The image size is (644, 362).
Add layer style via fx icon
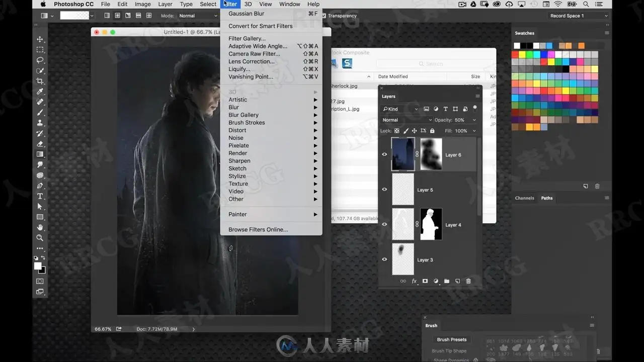(x=414, y=281)
